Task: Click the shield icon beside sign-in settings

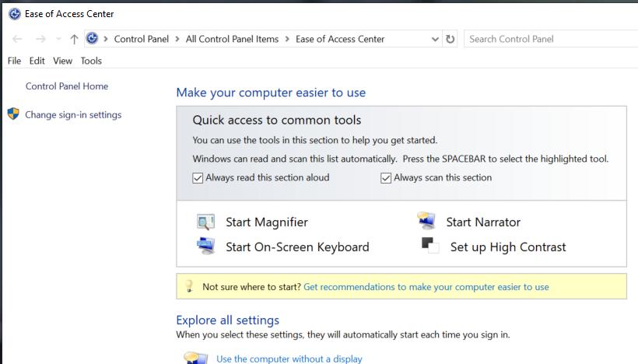Action: (x=13, y=114)
